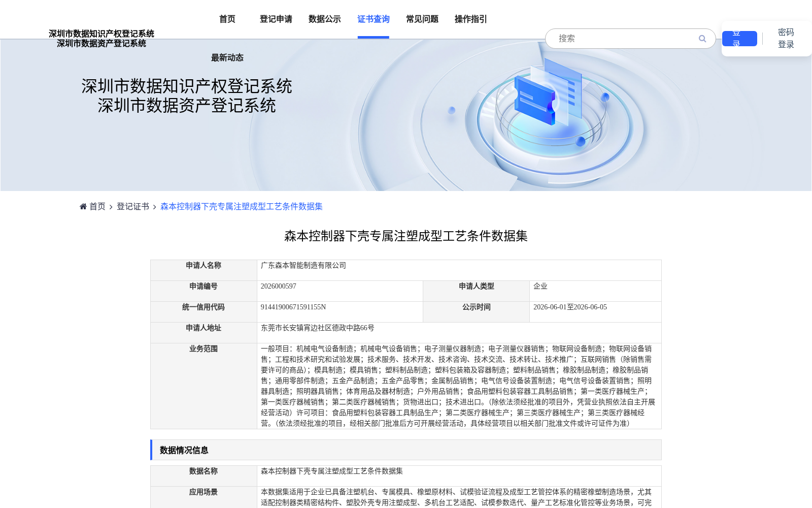The height and width of the screenshot is (508, 812).
Task: Click applicant type value 企业
Action: tap(540, 287)
